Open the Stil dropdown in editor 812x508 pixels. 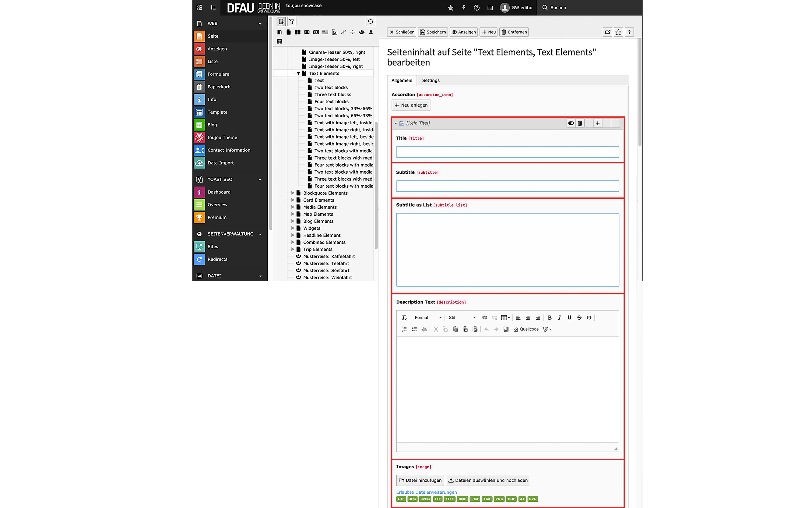coord(462,318)
